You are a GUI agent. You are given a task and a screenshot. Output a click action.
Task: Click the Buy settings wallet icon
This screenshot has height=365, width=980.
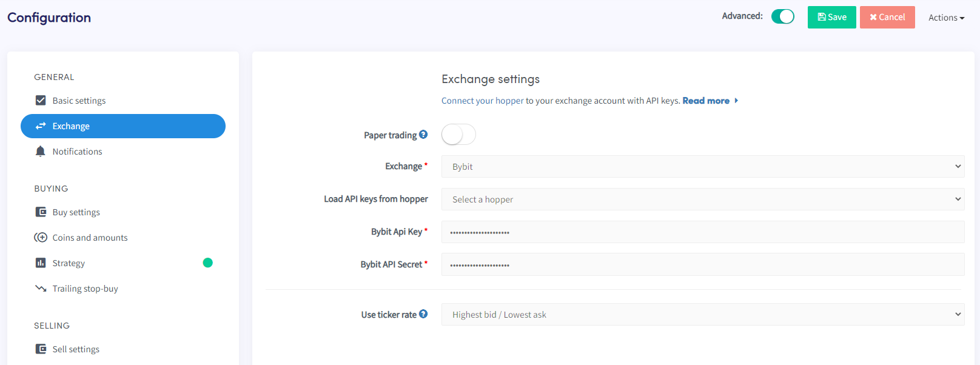tap(41, 212)
